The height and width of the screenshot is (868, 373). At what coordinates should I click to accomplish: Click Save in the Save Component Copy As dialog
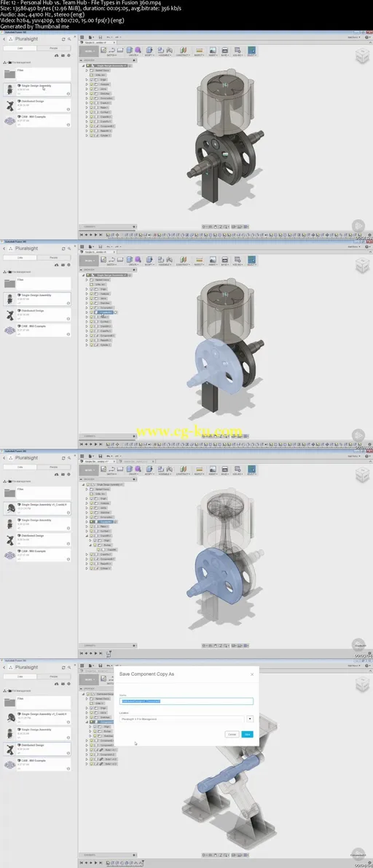247,734
